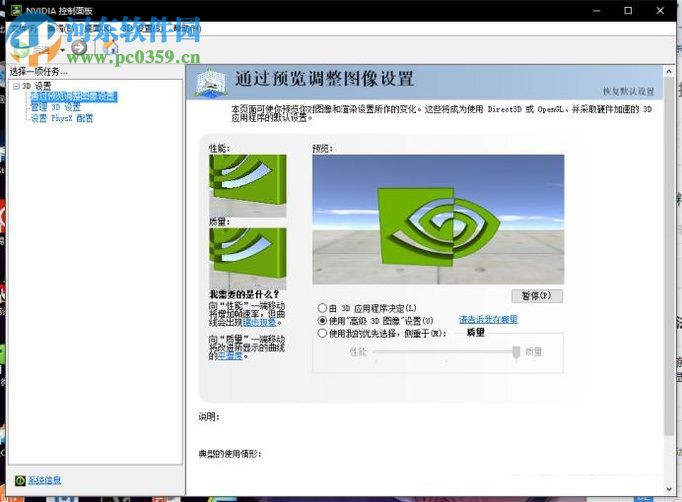682x502 pixels.
Task: Click the 平滑度 smoothness link
Action: coord(230,356)
